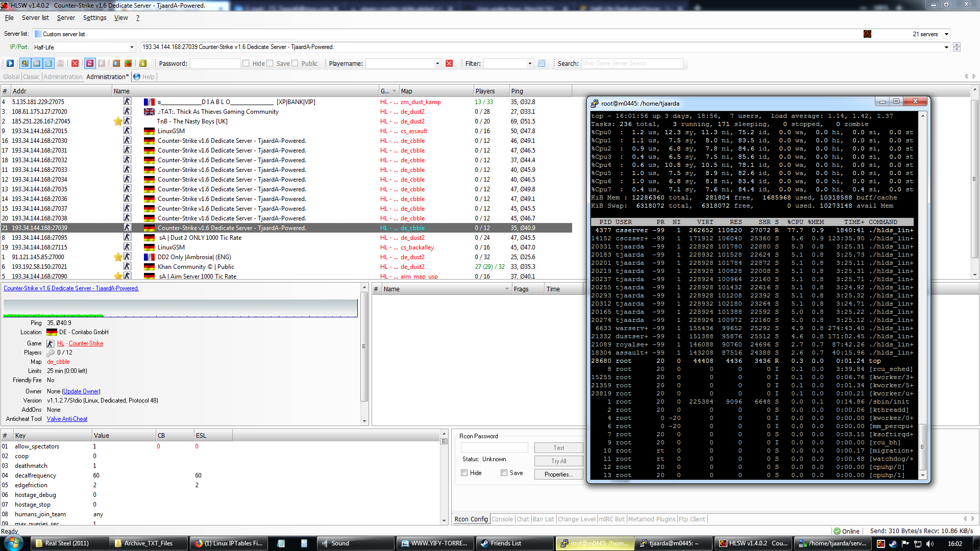The image size is (980, 551).
Task: Click the stepper beside server address field
Action: point(957,47)
